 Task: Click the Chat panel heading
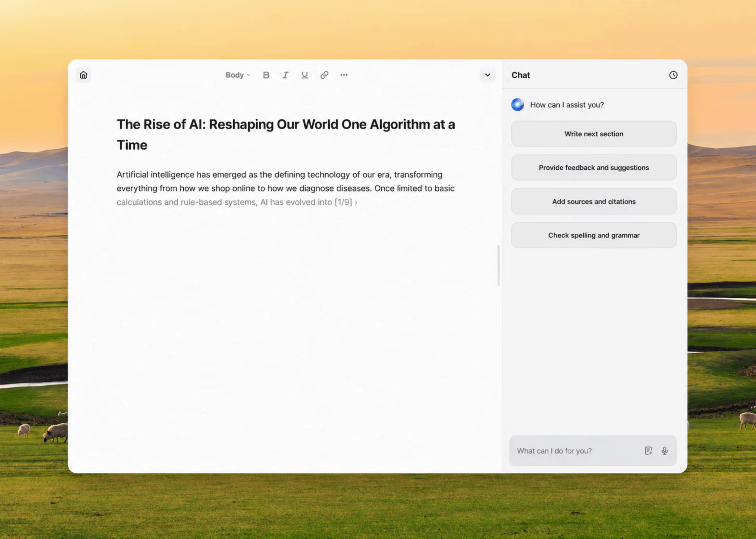pos(520,75)
